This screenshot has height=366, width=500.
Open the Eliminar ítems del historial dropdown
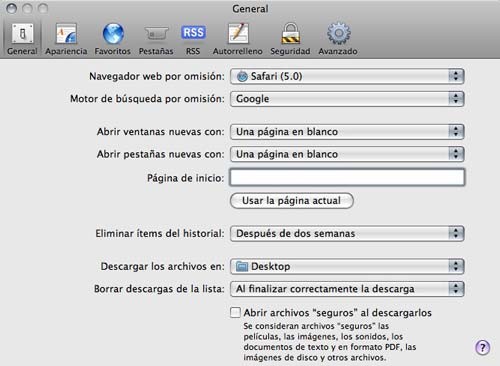tap(347, 233)
